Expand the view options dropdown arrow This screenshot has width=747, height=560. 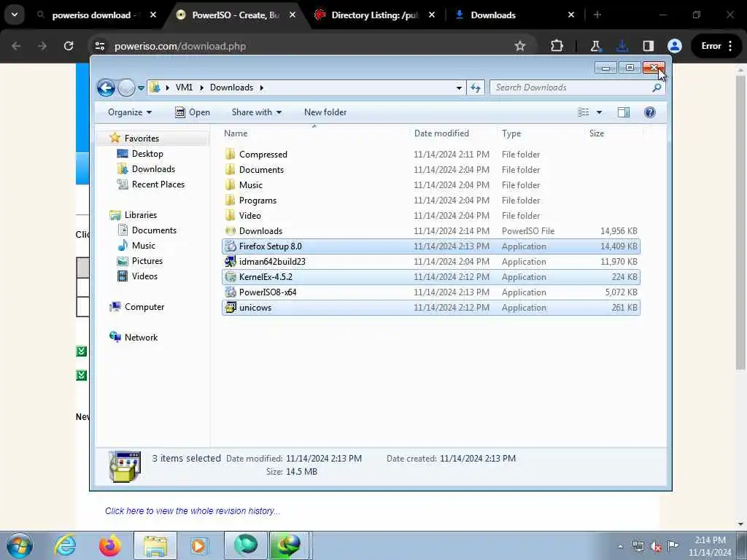click(600, 112)
